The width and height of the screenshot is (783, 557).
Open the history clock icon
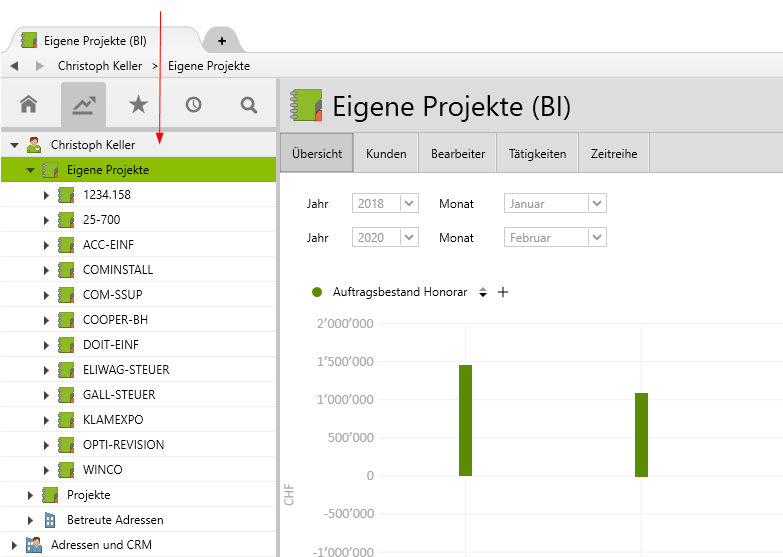pyautogui.click(x=193, y=104)
